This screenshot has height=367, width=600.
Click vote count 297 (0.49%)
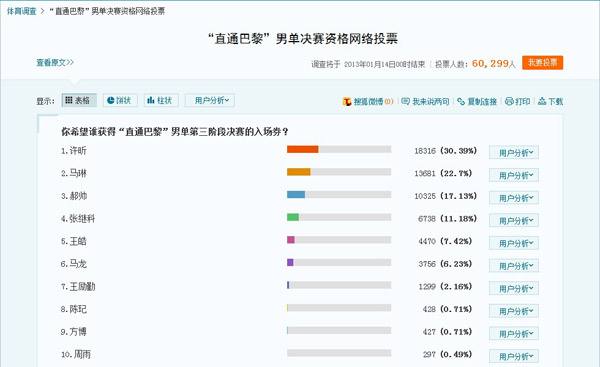click(x=447, y=354)
